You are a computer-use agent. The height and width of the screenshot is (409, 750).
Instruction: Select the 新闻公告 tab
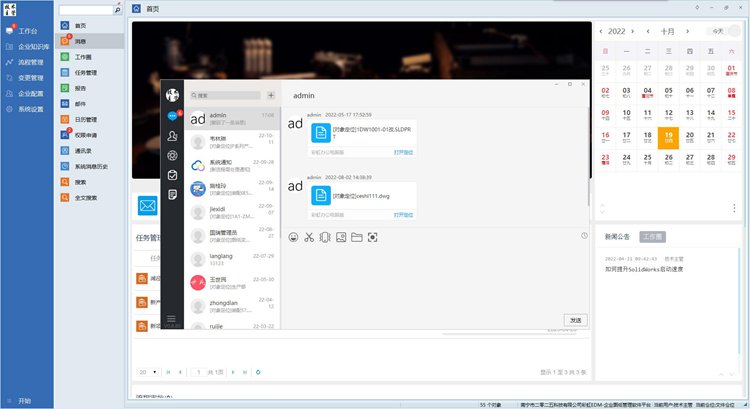tap(617, 237)
